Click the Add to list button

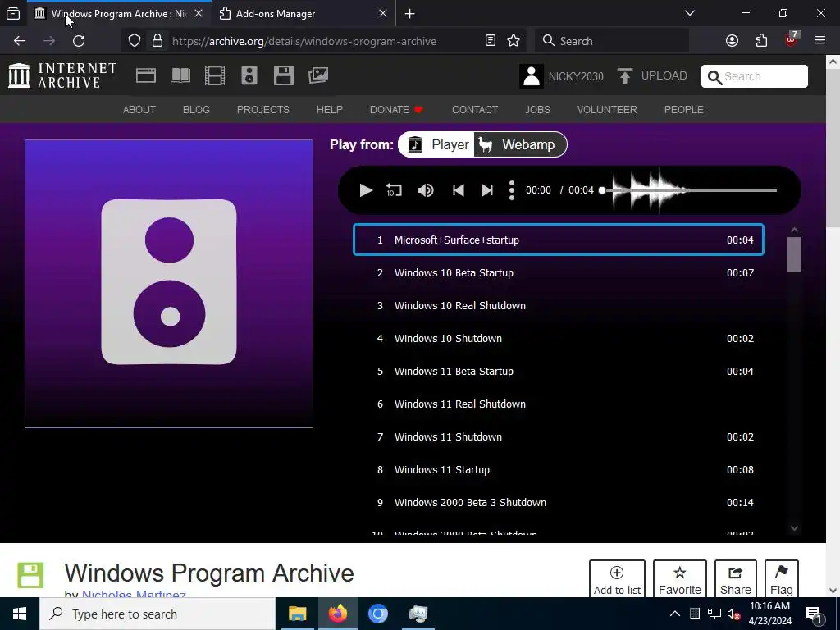pos(617,580)
